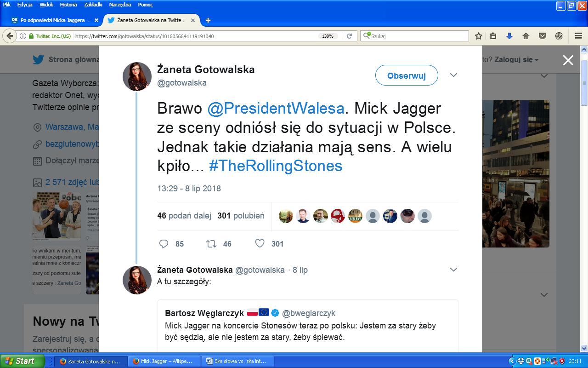The image size is (588, 368).
Task: Save the page to Pocket
Action: pos(543,36)
